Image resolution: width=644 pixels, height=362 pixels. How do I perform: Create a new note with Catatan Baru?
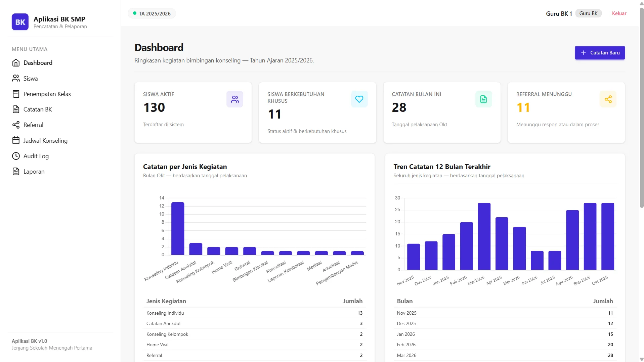coord(600,53)
